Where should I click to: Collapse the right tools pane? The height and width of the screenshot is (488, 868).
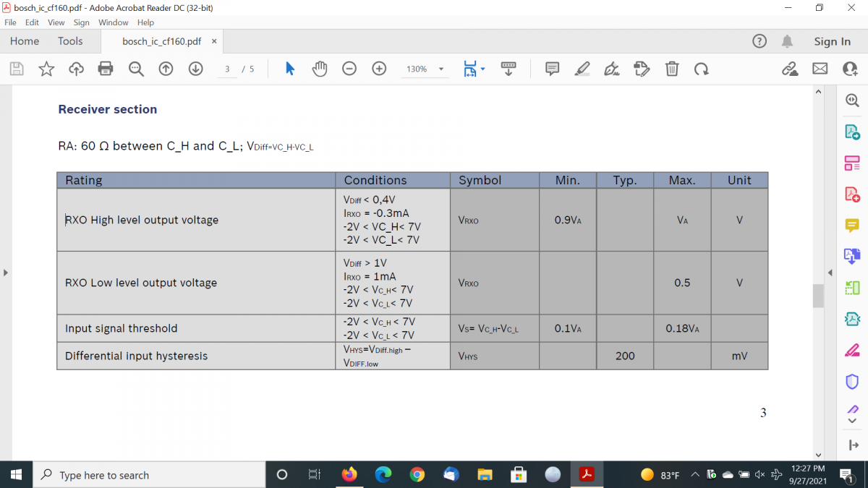click(830, 273)
